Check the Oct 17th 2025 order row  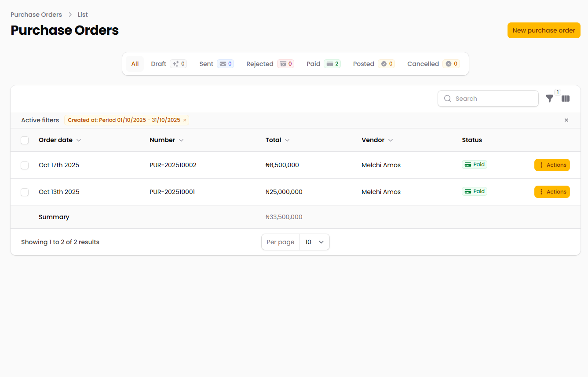[25, 165]
